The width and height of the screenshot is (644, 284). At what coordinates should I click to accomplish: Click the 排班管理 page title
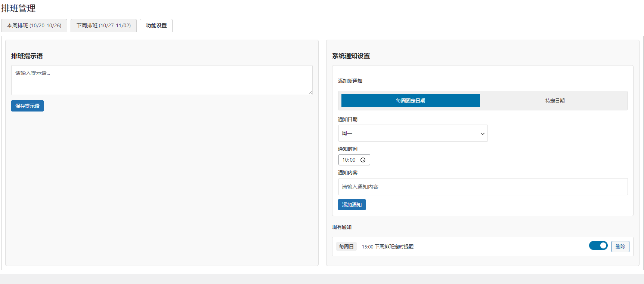click(18, 8)
